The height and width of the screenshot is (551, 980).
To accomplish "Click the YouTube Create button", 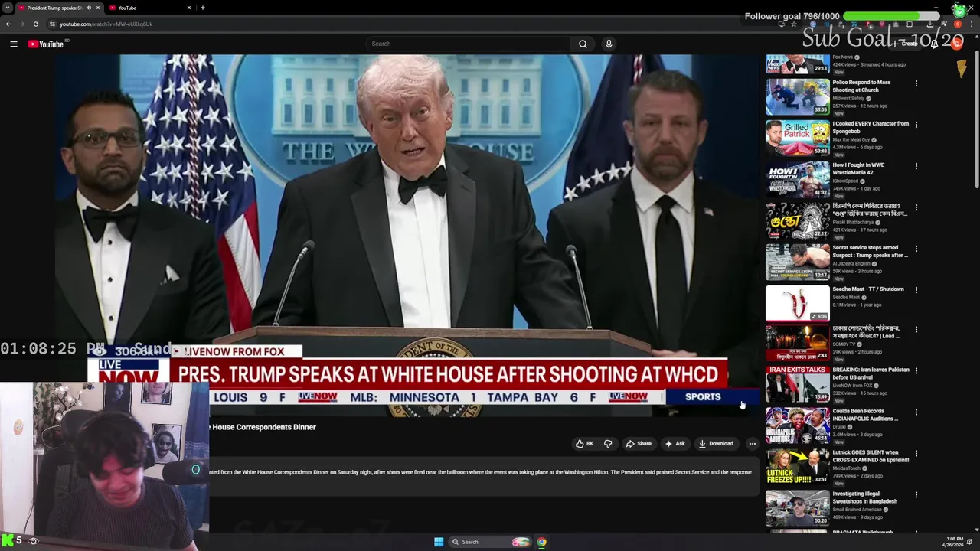I will (906, 44).
